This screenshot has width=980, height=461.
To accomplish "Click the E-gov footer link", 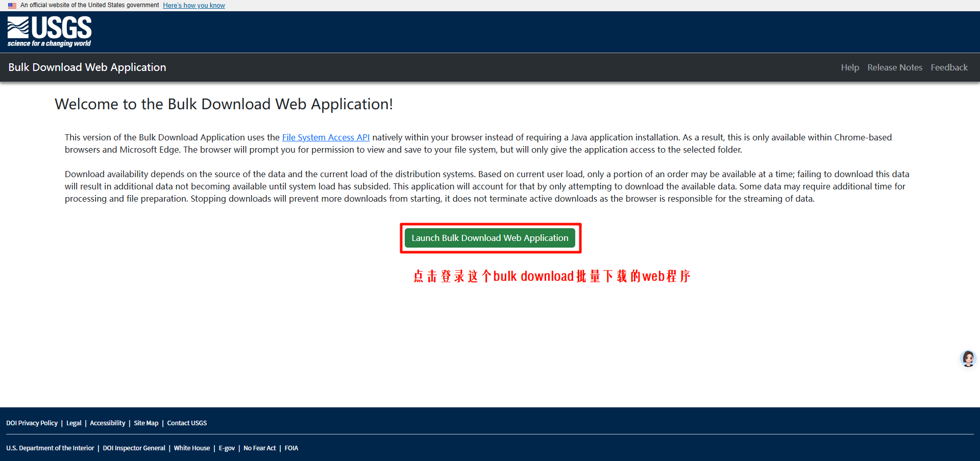I will 227,448.
